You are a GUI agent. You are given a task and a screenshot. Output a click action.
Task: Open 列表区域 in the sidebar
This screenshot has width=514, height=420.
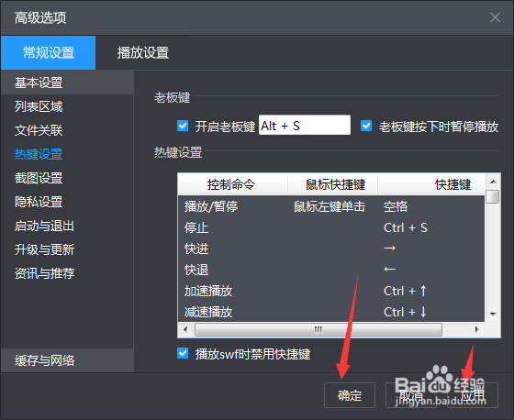tap(67, 106)
